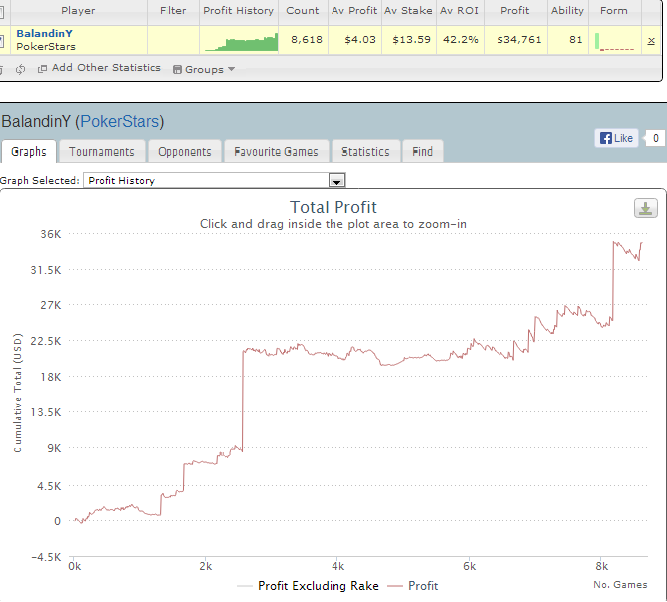Click the Profit History combo box

point(214,180)
